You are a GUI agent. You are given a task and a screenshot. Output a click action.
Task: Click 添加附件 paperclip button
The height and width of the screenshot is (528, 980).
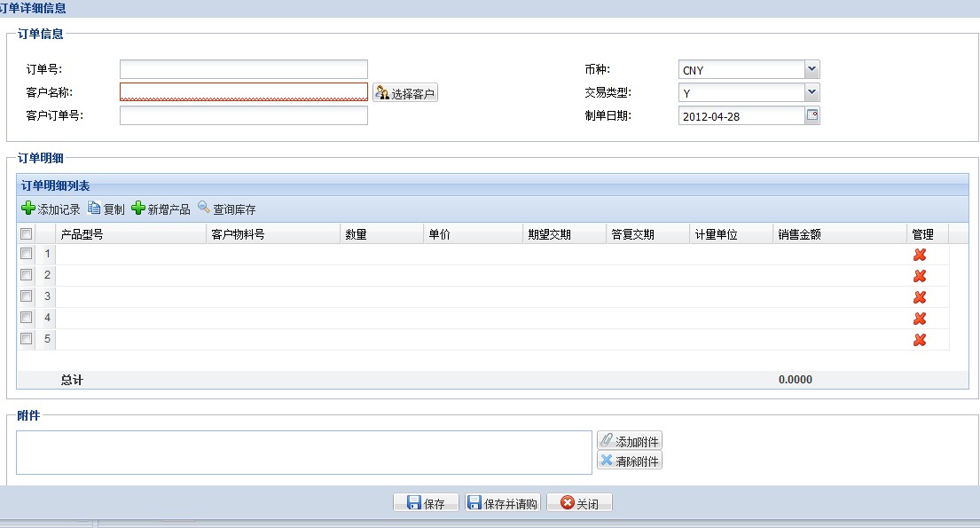pos(630,440)
